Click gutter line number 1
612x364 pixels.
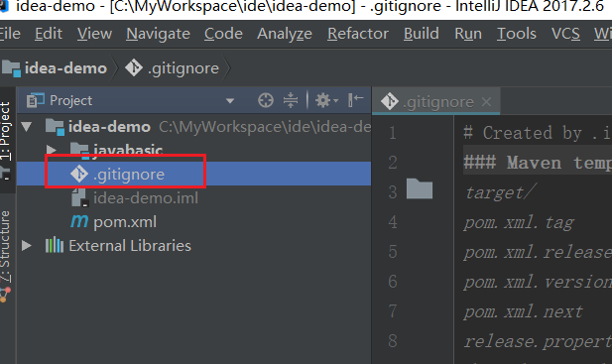(x=393, y=133)
